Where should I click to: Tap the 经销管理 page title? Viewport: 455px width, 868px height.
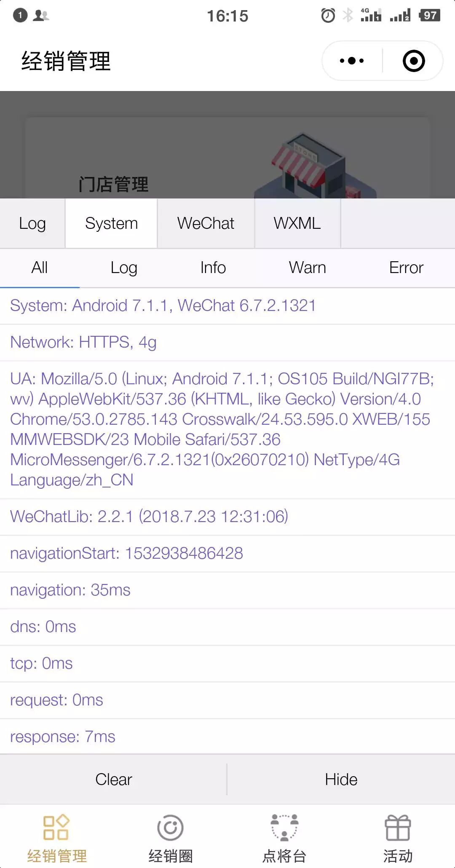pos(66,61)
